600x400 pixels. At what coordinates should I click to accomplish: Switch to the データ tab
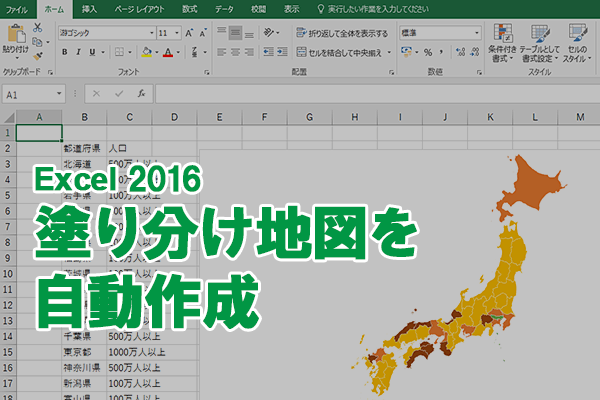tap(224, 9)
